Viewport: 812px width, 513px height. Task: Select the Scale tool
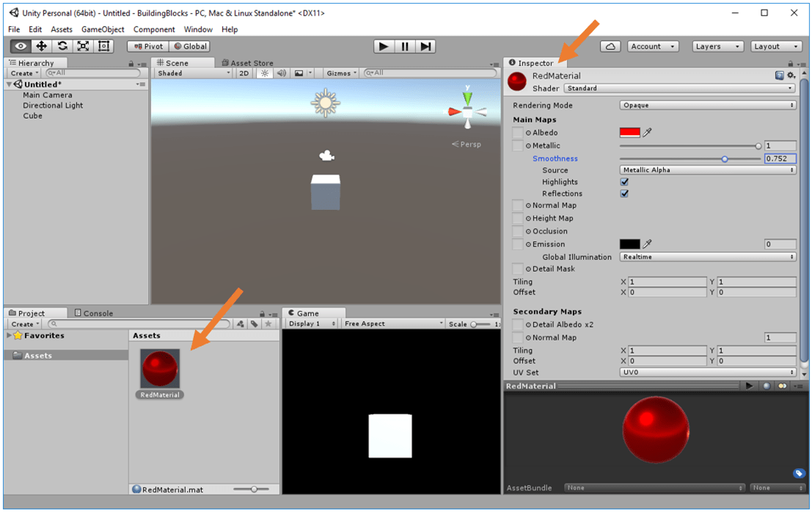pyautogui.click(x=83, y=46)
